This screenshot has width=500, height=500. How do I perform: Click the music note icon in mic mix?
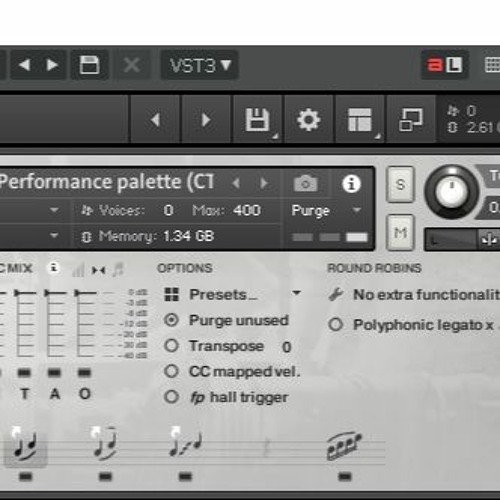pyautogui.click(x=118, y=269)
